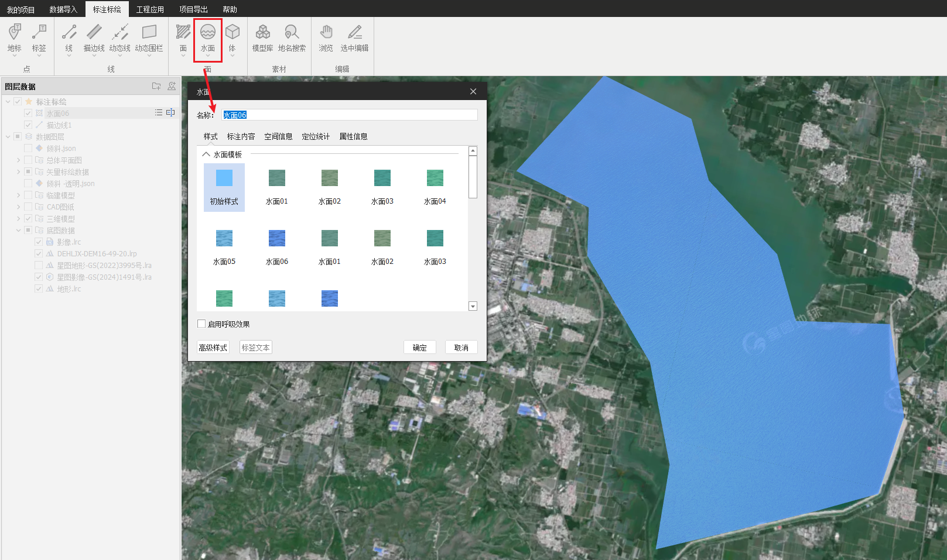Activate the 动态围栏 dynamic fence tool
947x560 pixels.
[149, 37]
